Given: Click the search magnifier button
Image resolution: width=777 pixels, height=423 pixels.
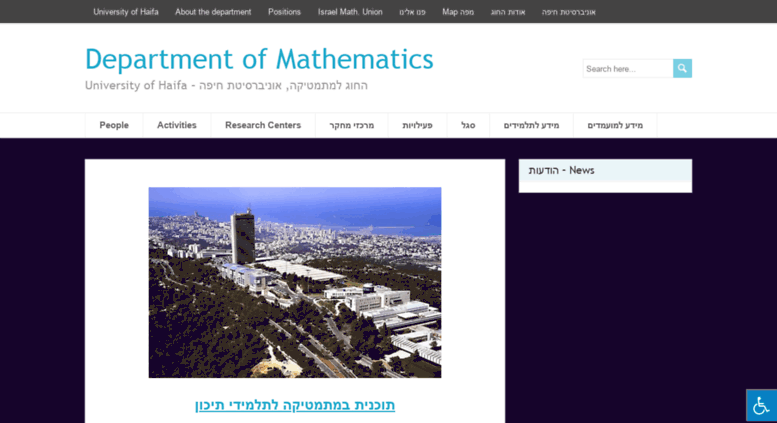Looking at the screenshot, I should (682, 68).
